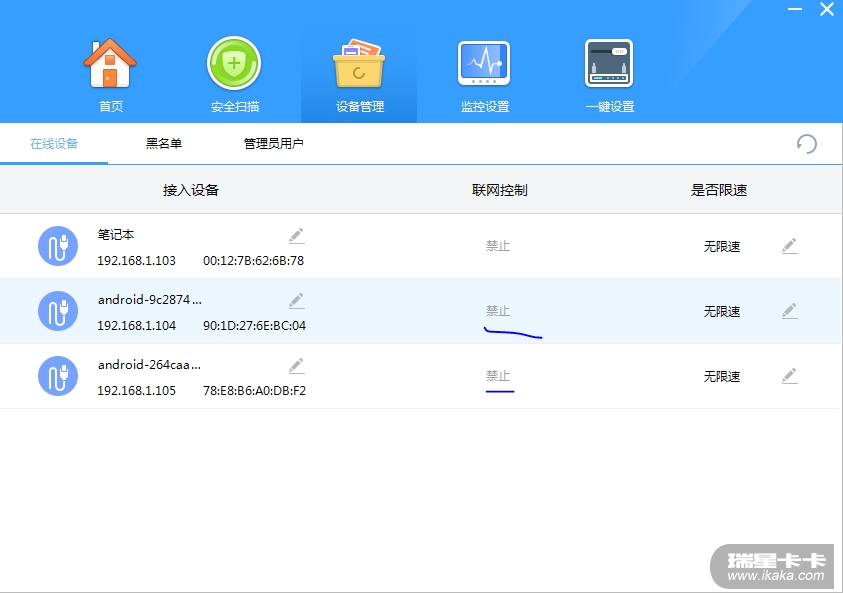
Task: Edit name pencil for 笔记本 device
Action: click(296, 235)
